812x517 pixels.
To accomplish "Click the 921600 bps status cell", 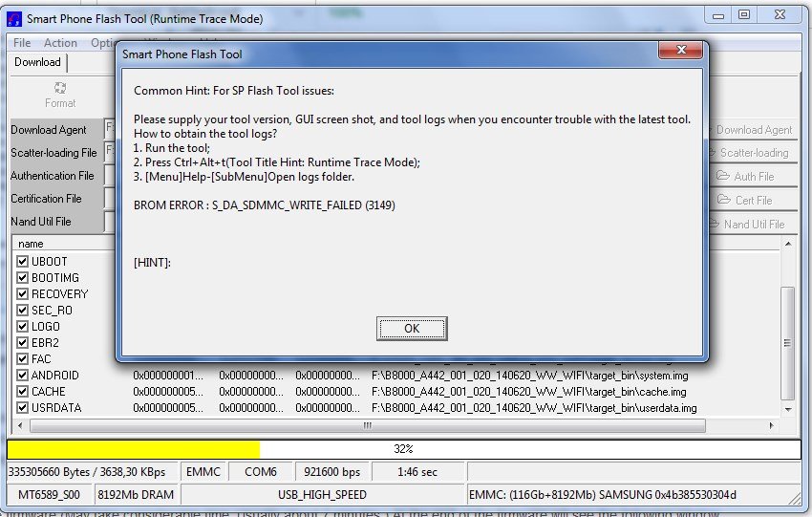I will coord(331,472).
